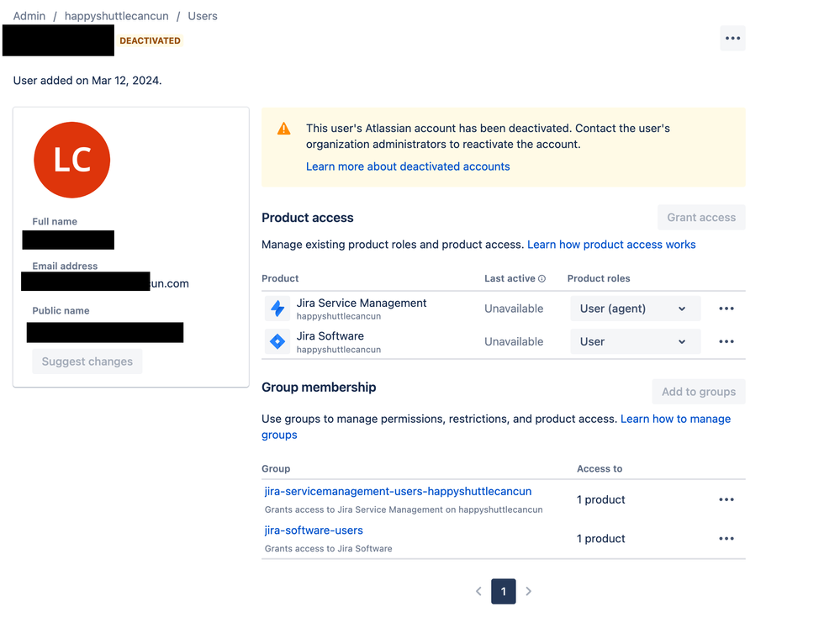Click the DEACTIVATED status badge
Viewport: 840px width, 628px height.
[150, 40]
